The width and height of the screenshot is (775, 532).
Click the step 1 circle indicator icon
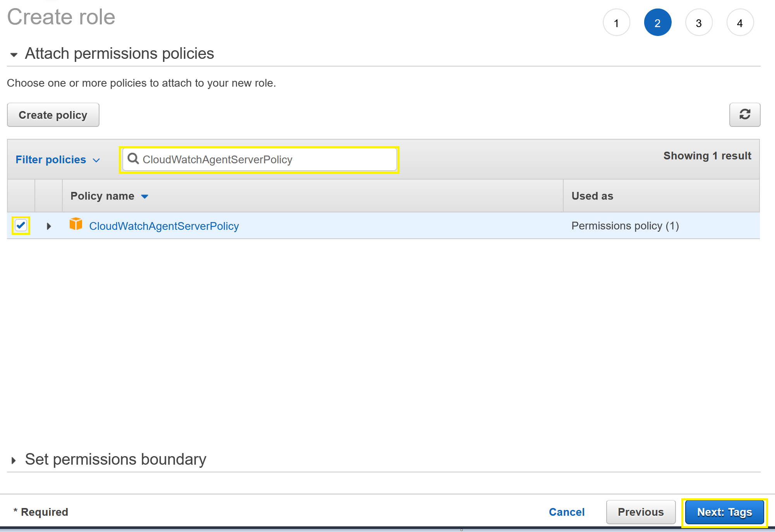616,24
